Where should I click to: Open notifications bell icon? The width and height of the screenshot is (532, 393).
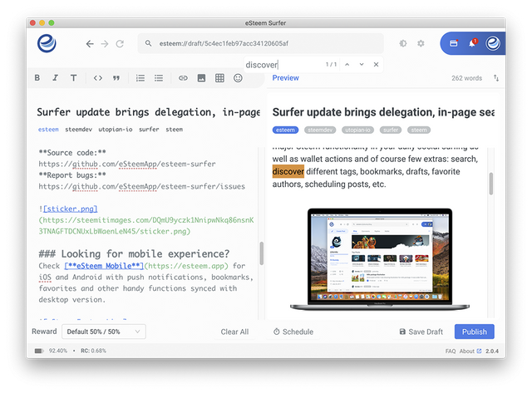472,43
